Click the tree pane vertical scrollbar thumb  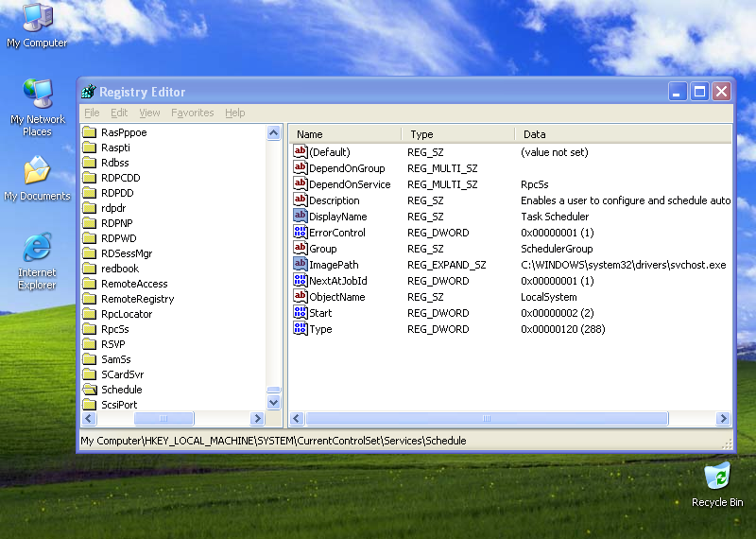click(274, 390)
